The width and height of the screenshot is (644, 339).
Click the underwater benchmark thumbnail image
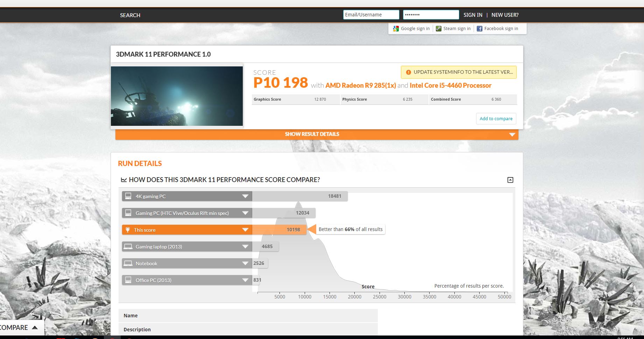point(177,96)
